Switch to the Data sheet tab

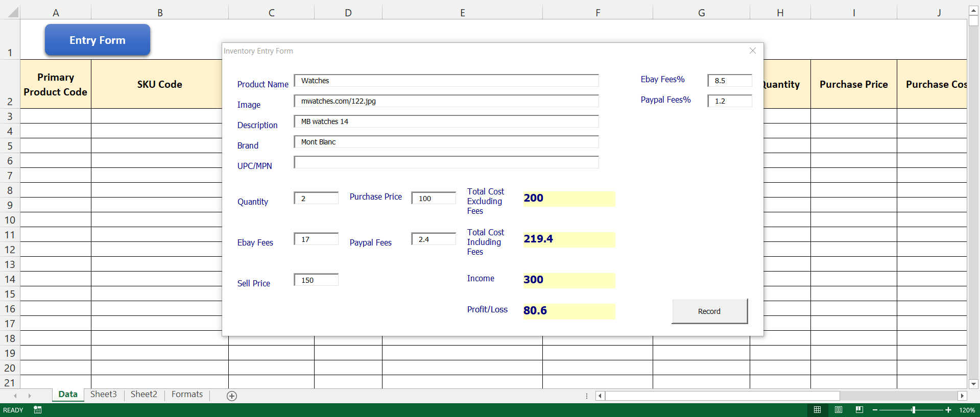click(x=68, y=395)
